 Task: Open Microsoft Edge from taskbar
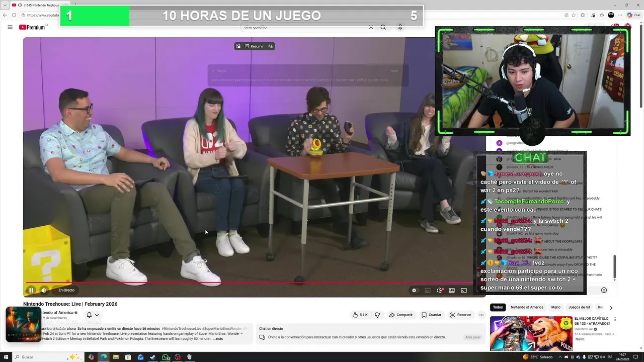[x=103, y=357]
